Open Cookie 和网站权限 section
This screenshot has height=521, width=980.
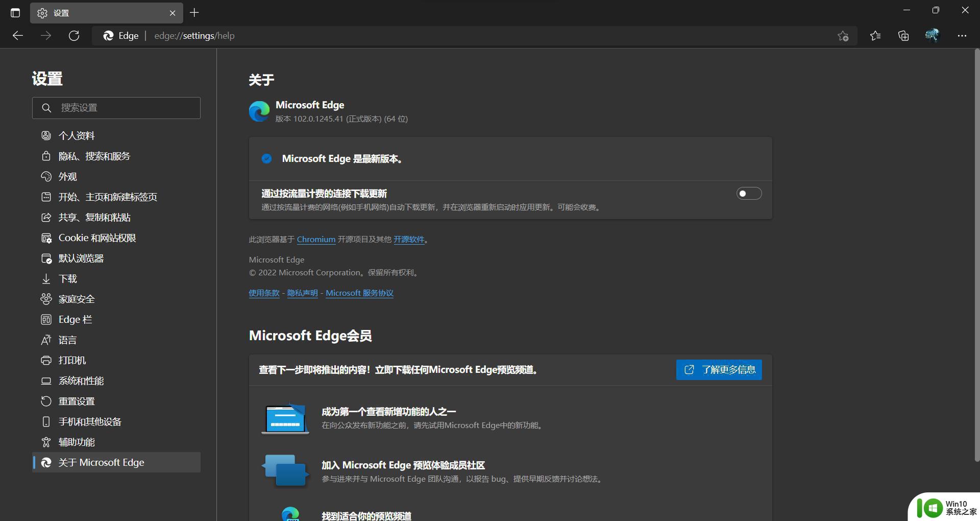(x=116, y=238)
